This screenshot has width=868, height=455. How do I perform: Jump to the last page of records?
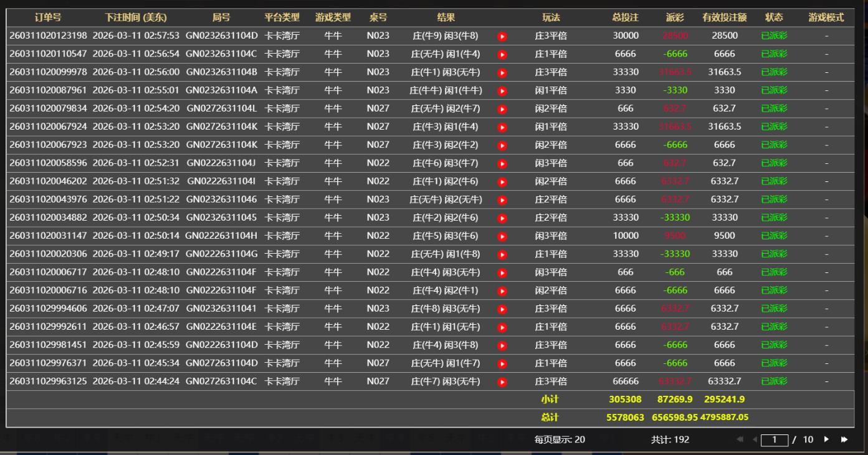844,439
